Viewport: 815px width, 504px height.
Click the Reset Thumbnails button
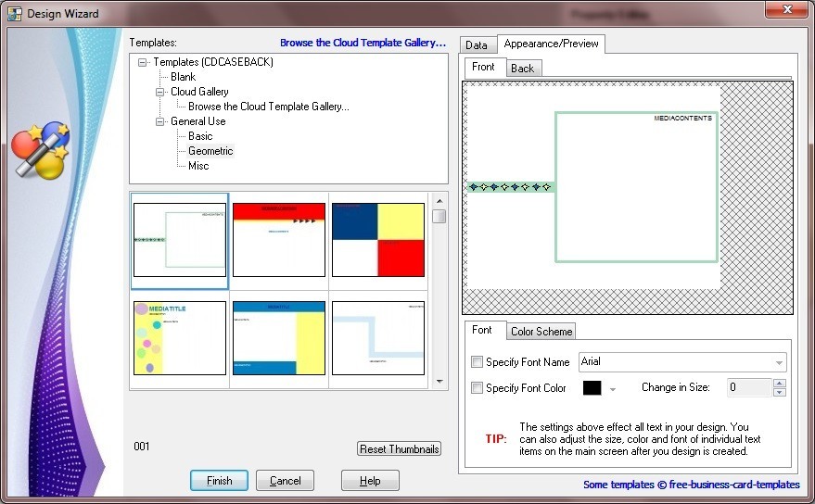pyautogui.click(x=400, y=449)
